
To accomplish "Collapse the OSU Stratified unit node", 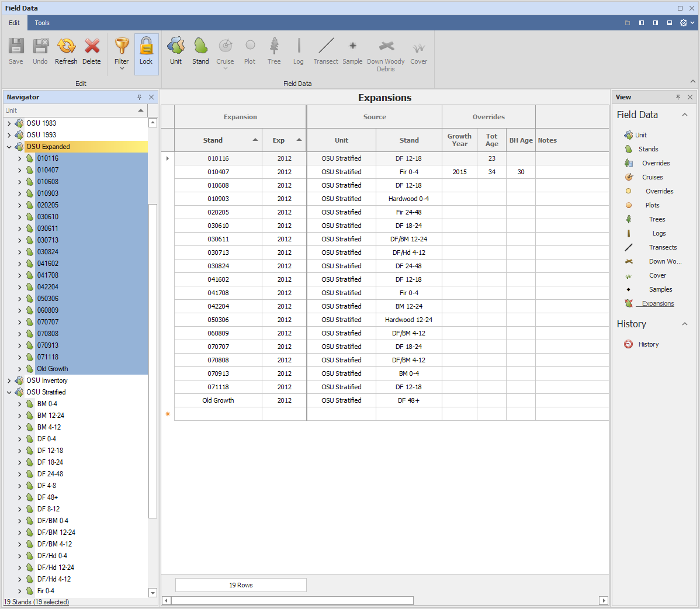I will pos(9,392).
